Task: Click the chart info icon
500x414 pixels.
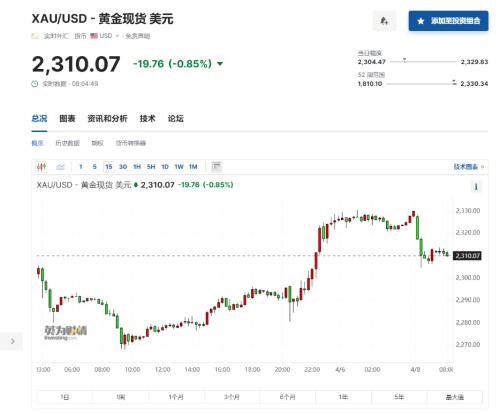Action: pos(476,187)
